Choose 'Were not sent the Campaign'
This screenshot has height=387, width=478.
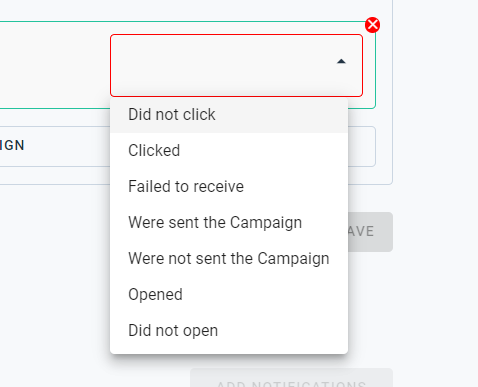point(229,258)
